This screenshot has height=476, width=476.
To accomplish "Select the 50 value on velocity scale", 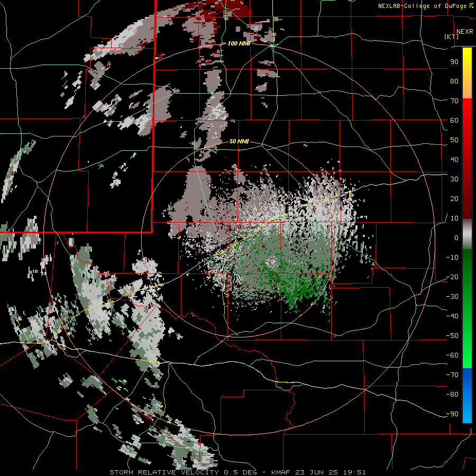I will point(454,140).
